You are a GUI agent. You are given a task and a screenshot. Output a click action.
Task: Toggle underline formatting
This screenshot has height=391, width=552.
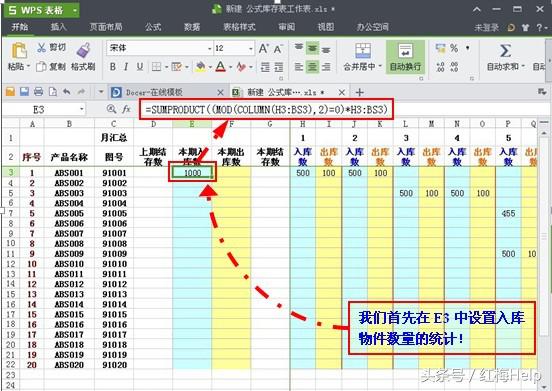(140, 67)
